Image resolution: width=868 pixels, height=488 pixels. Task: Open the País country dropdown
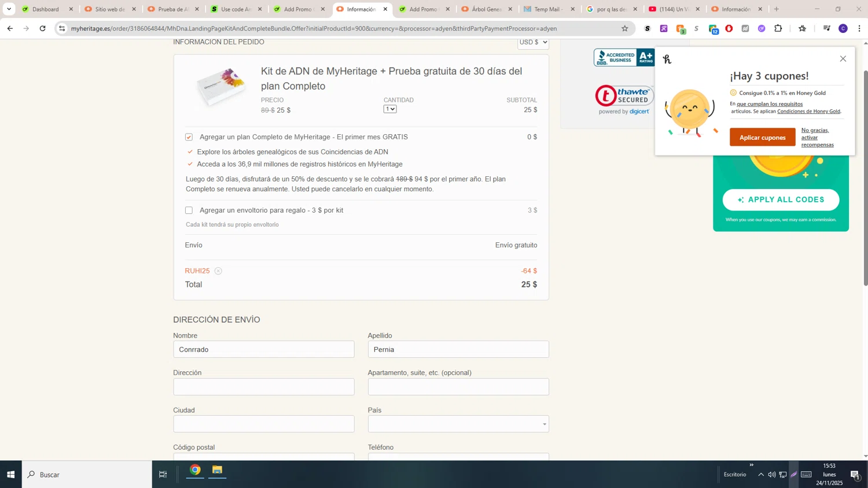coord(458,424)
